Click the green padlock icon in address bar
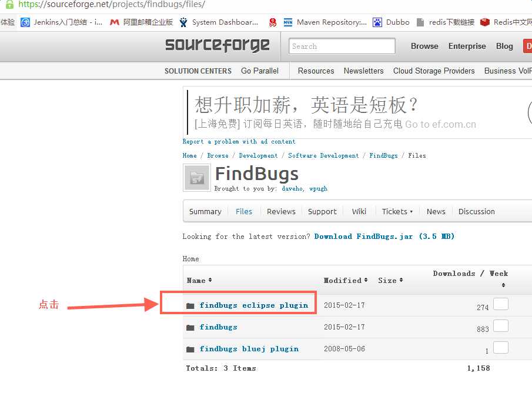This screenshot has height=406, width=532. tap(9, 4)
